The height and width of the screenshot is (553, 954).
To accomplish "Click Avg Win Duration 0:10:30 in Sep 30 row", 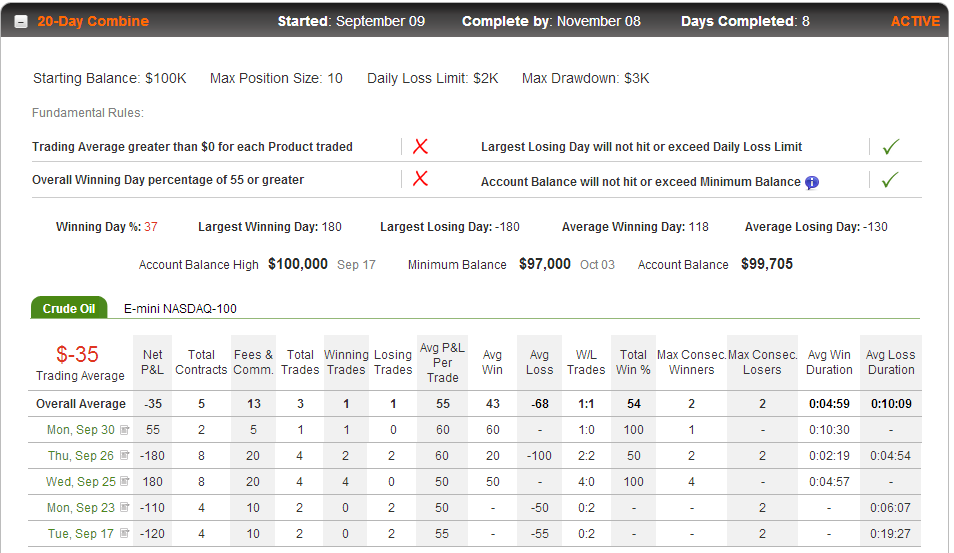I will pyautogui.click(x=829, y=430).
